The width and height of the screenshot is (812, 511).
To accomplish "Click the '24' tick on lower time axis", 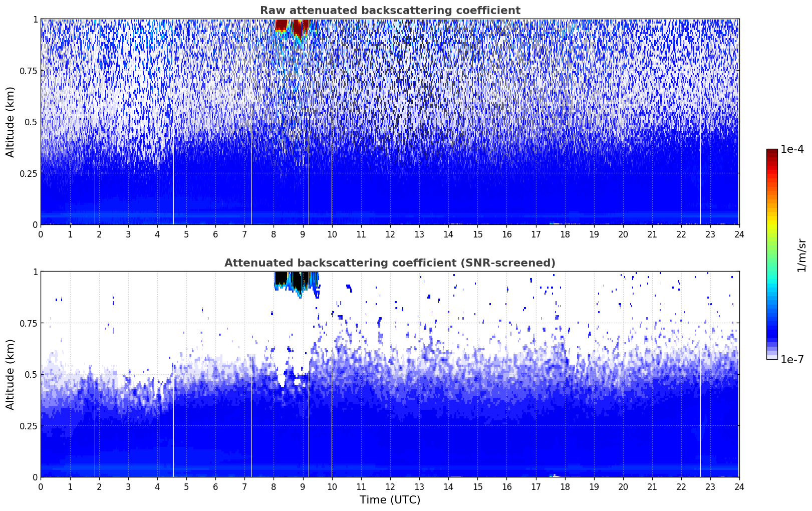I will click(739, 487).
